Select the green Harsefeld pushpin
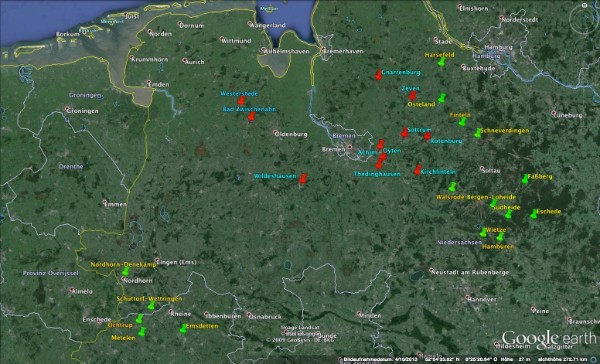The image size is (600, 364). coord(442,62)
